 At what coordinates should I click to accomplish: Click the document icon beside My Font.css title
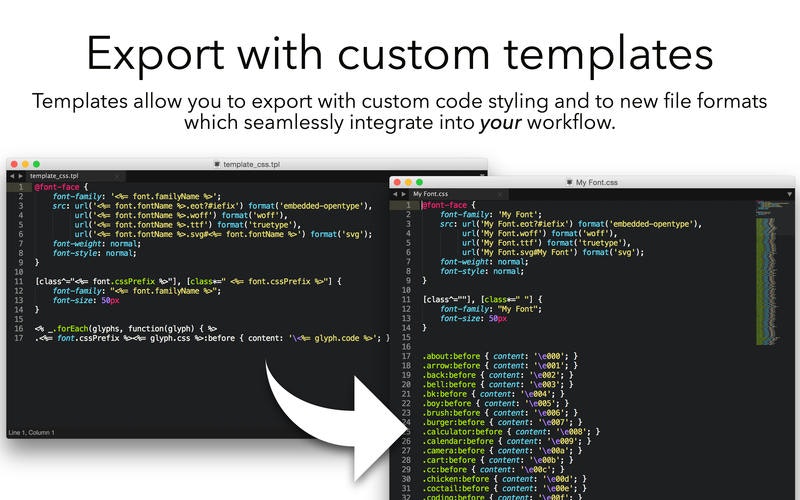pos(569,182)
